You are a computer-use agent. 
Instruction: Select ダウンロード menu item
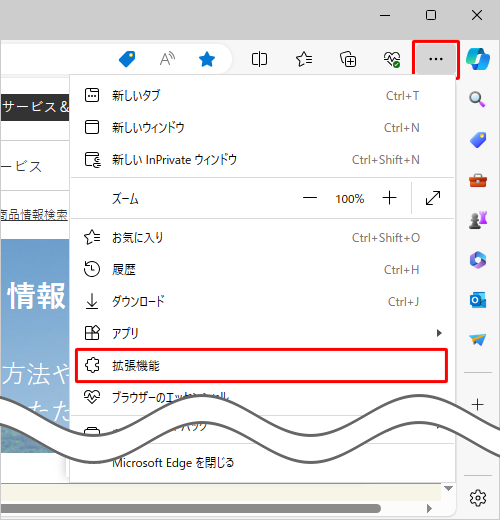pyautogui.click(x=262, y=302)
